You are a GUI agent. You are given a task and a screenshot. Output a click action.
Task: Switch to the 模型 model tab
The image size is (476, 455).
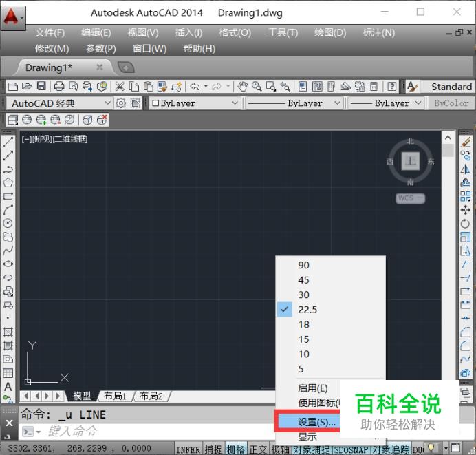click(x=82, y=396)
